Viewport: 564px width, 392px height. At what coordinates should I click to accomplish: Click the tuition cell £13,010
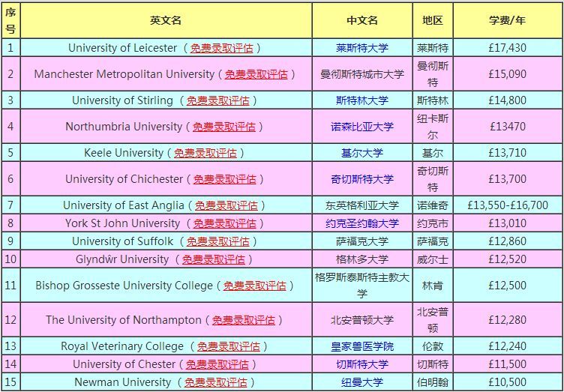(x=508, y=223)
